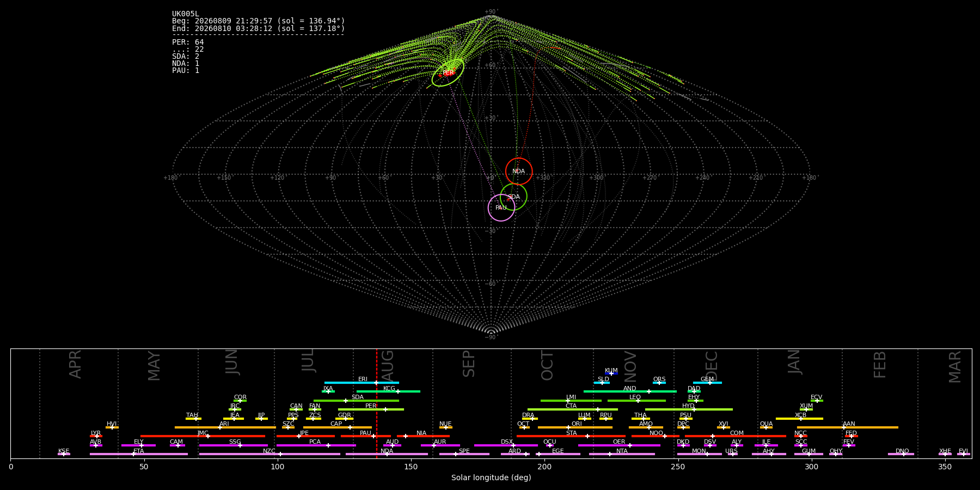
Task: Select the PER shower bar in timeline
Action: 371,409
